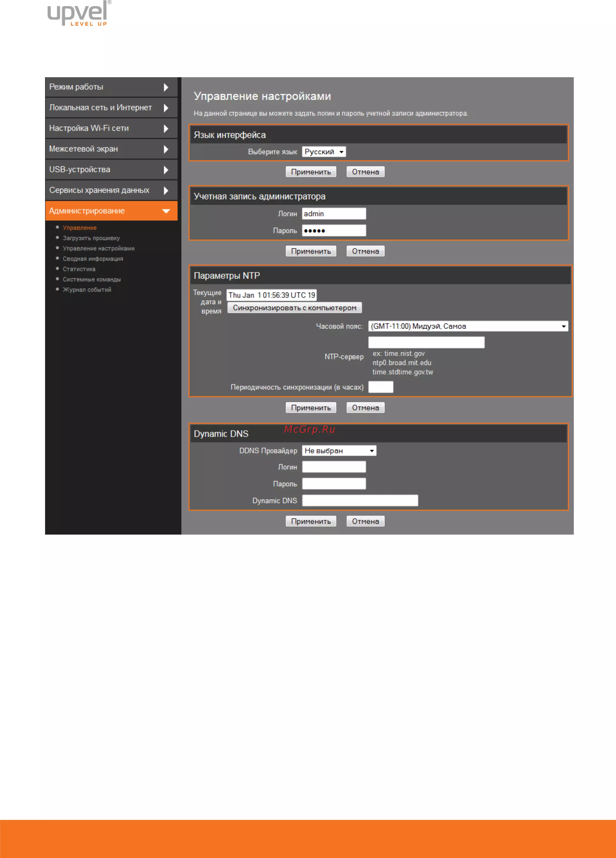The image size is (616, 858).
Task: Collapse the Администрирование section arrow
Action: point(166,211)
